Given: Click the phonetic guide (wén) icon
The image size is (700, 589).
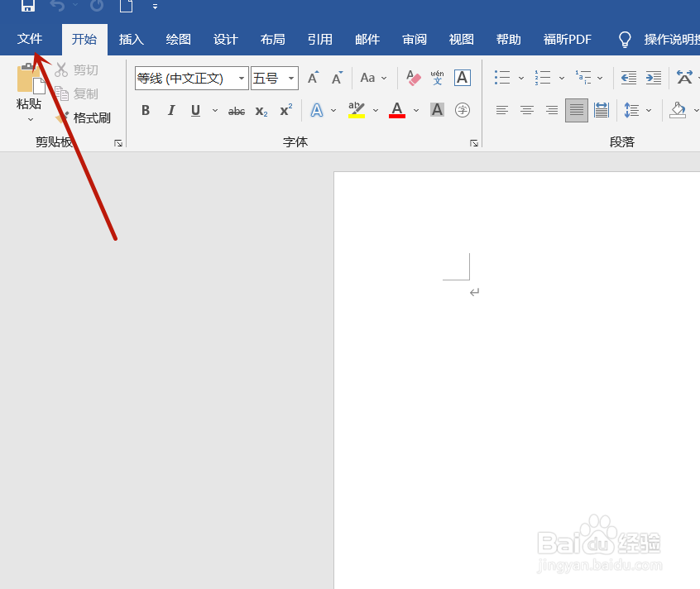Looking at the screenshot, I should [x=437, y=78].
